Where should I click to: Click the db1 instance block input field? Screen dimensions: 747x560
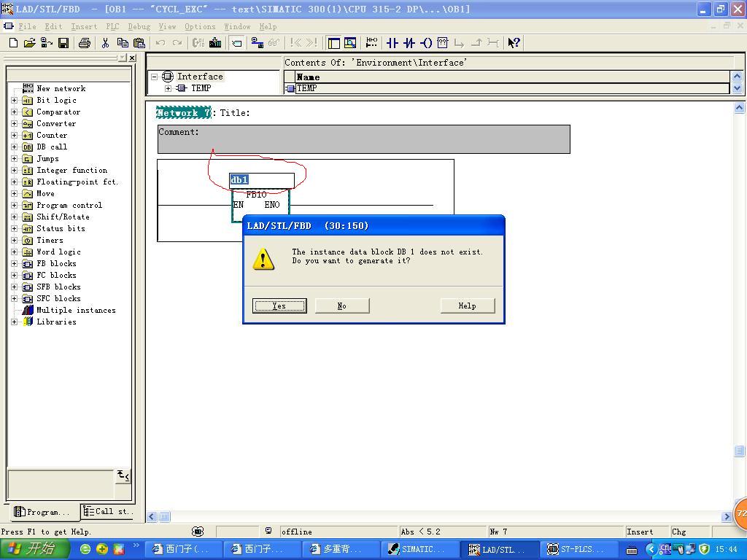coord(262,180)
